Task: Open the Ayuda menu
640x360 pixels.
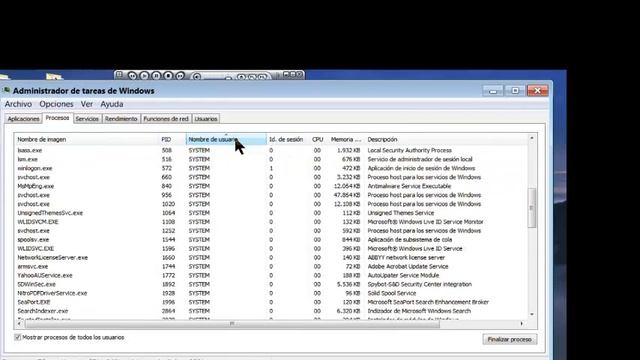Action: [x=111, y=104]
